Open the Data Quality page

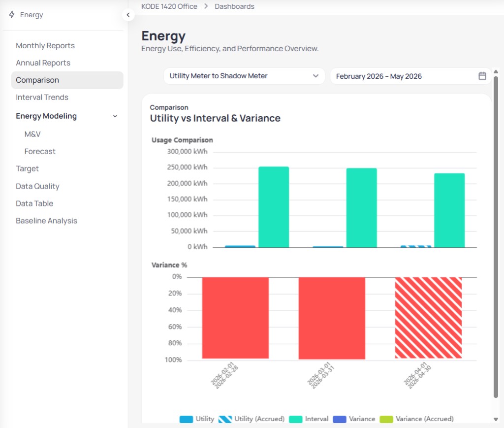[x=37, y=186]
